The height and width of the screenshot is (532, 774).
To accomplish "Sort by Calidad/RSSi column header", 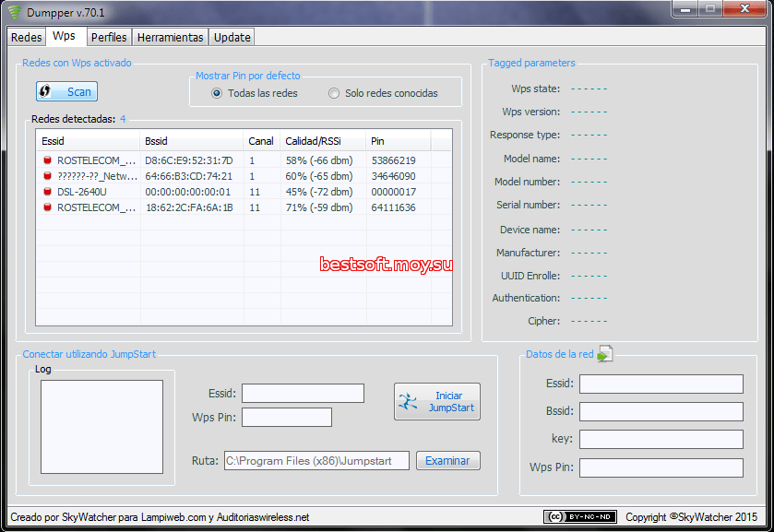I will pyautogui.click(x=323, y=141).
